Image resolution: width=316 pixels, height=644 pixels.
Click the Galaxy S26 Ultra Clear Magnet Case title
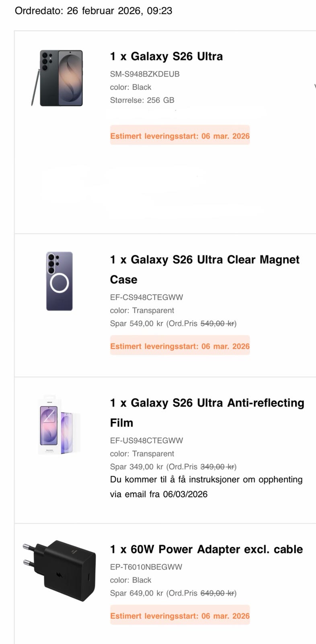tap(204, 269)
